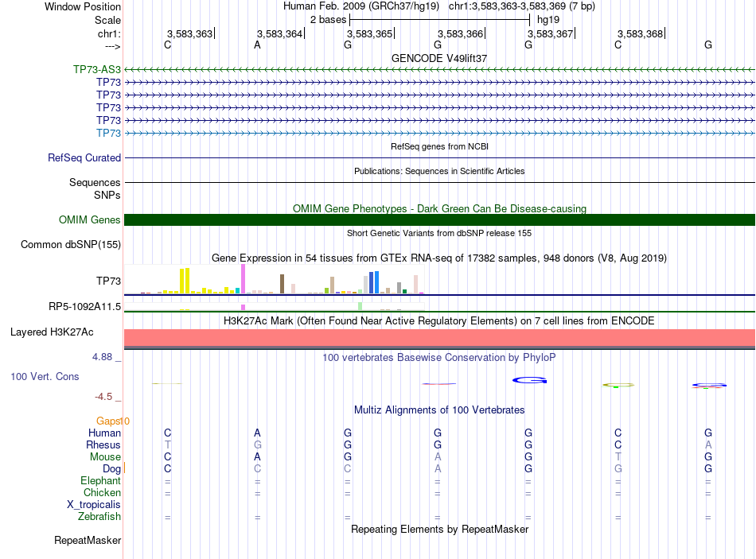Click the 3,583,364 ruler position
The height and width of the screenshot is (559, 756).
point(279,33)
